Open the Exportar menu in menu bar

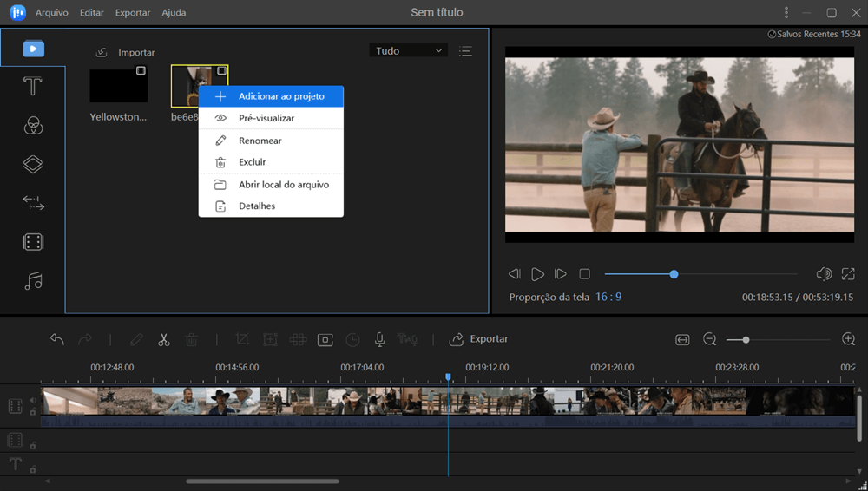[x=132, y=12]
